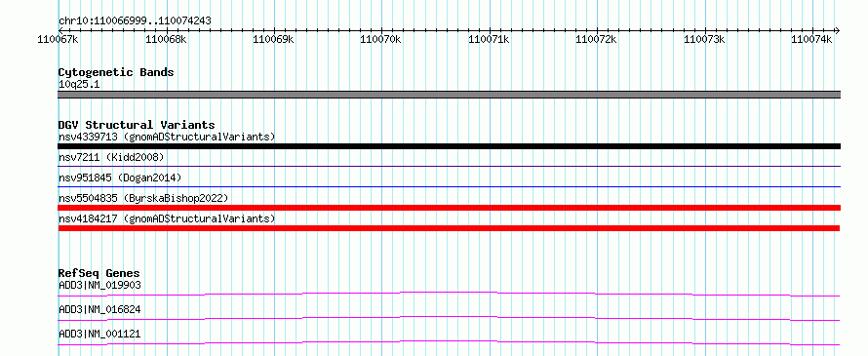Image resolution: width=868 pixels, height=356 pixels.
Task: Select variant label nsv4184217 (gnomADStructuralVariants)
Action: click(x=167, y=218)
